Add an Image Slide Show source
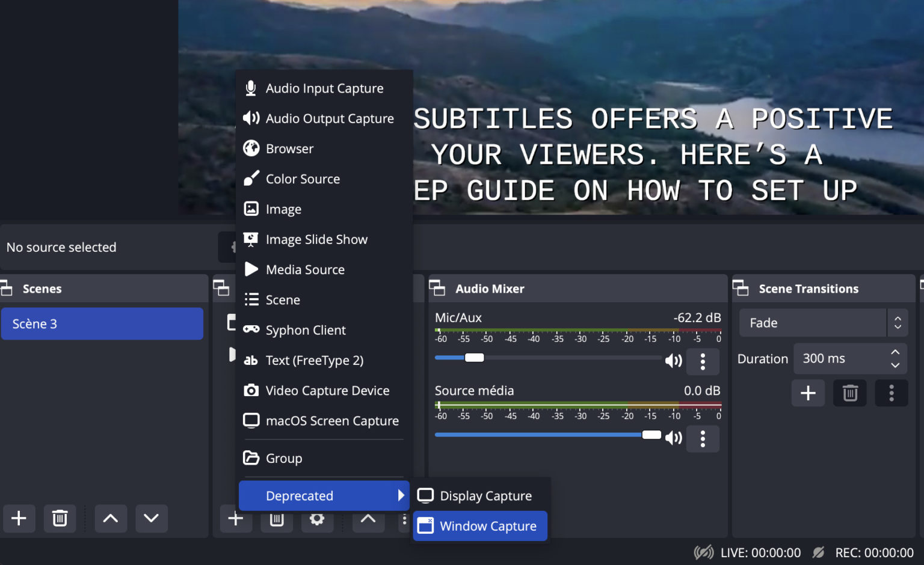The width and height of the screenshot is (924, 565). [316, 239]
